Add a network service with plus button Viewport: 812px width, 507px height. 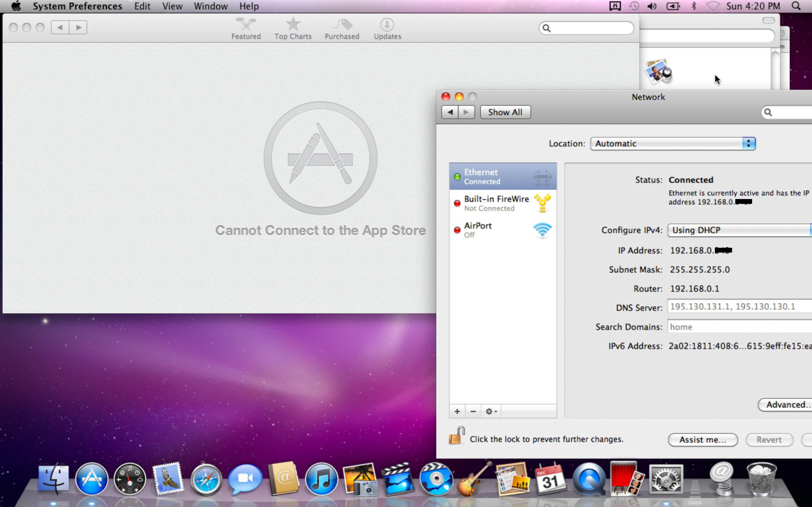(x=457, y=411)
